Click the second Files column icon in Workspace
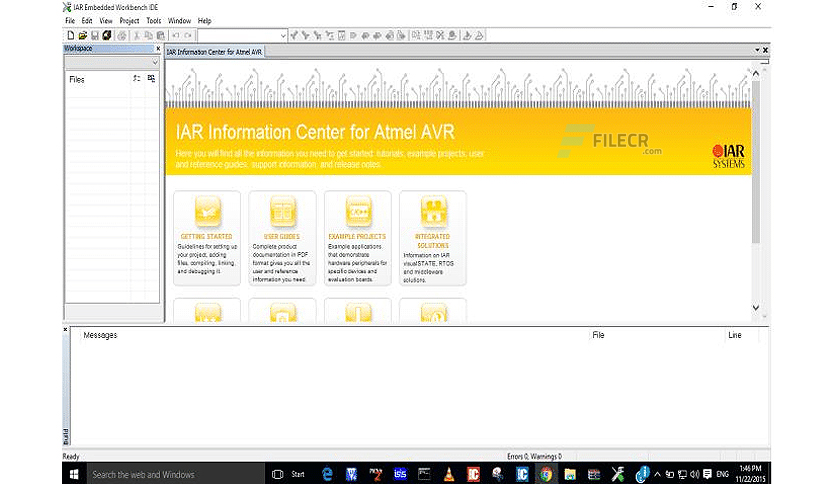Image resolution: width=836 pixels, height=484 pixels. pos(151,78)
